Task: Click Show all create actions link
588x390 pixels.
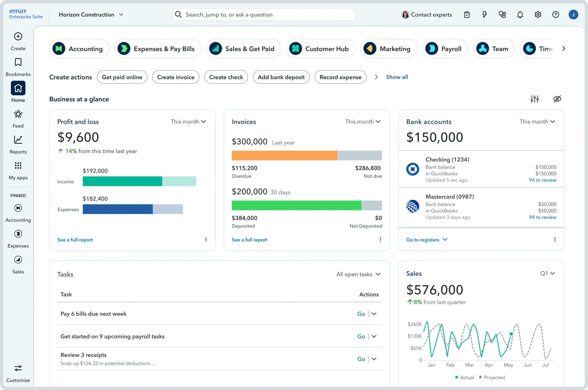Action: [397, 77]
